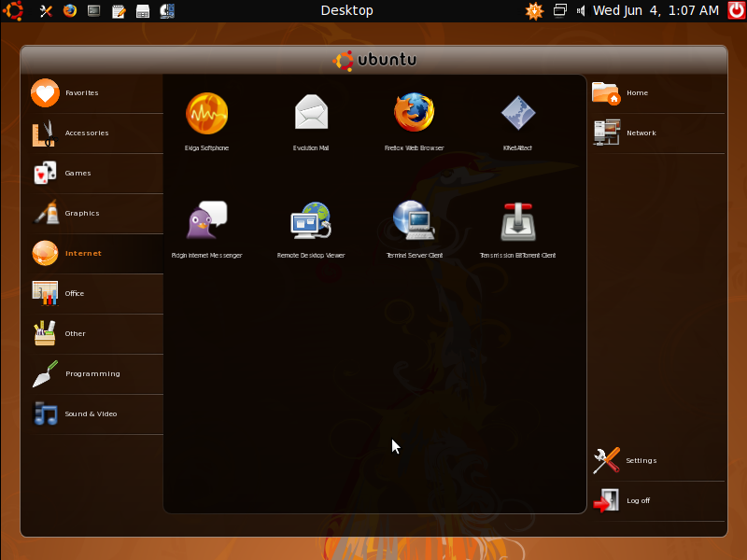
Task: Open the Games category
Action: point(97,174)
